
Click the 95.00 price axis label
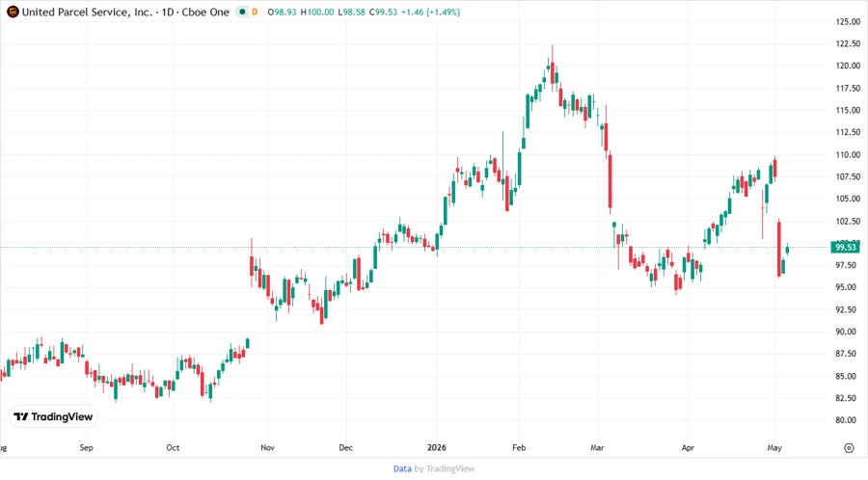click(848, 287)
